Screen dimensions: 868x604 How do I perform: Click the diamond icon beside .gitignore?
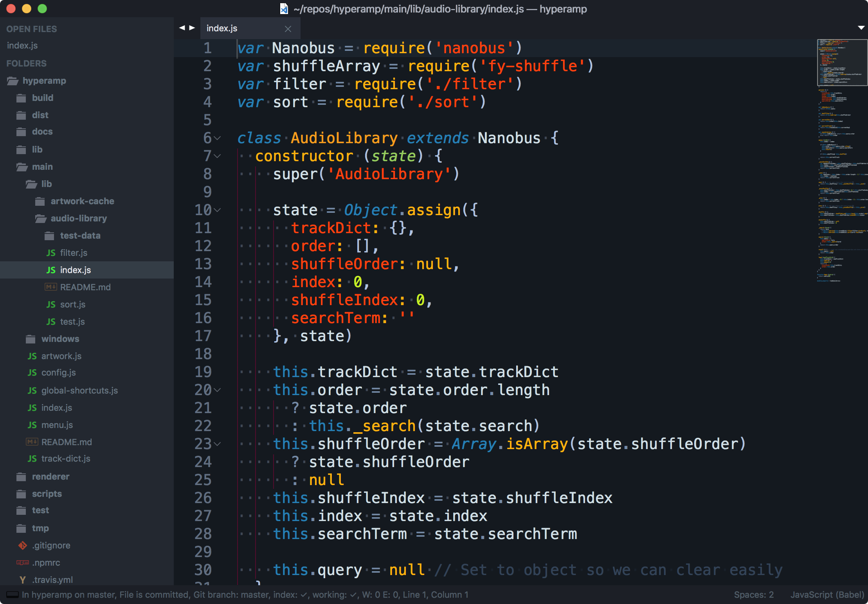click(x=22, y=545)
